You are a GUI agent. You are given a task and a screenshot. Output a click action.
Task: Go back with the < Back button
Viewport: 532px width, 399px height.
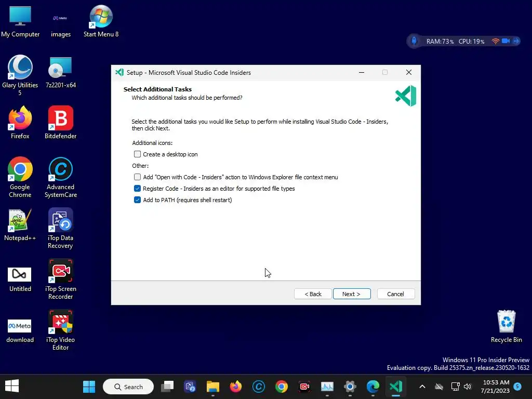[312, 294]
